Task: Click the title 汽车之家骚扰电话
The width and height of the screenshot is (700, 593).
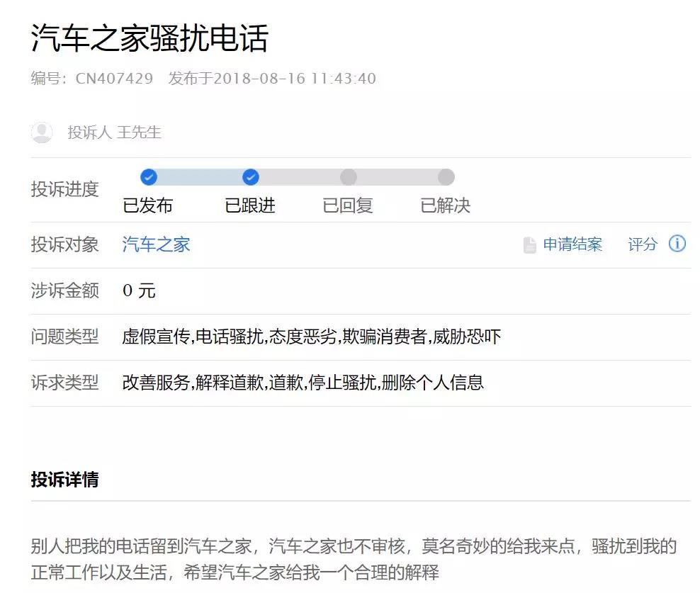Action: [149, 38]
